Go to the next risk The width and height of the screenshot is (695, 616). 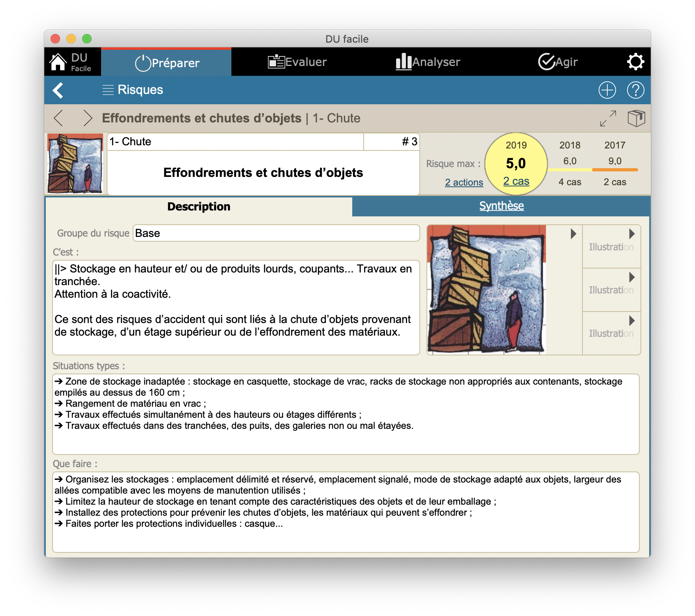coord(88,118)
